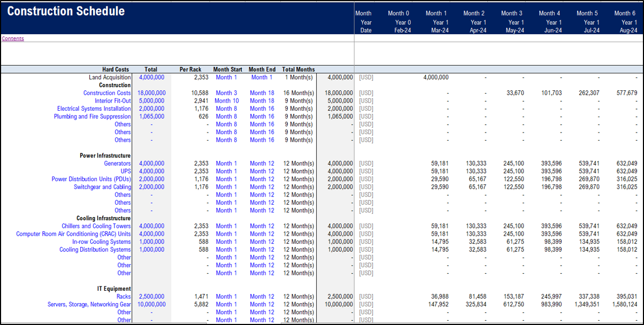Select the Month 6 column header
This screenshot has height=325, width=644.
[x=625, y=13]
